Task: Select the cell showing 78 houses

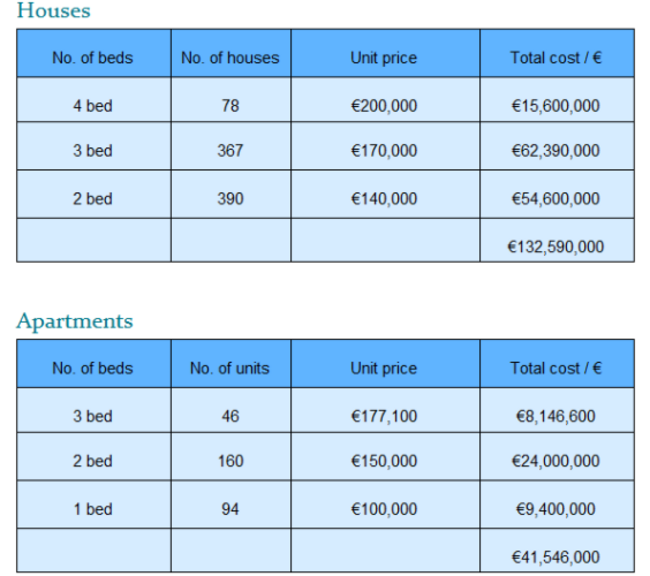Action: (x=231, y=100)
